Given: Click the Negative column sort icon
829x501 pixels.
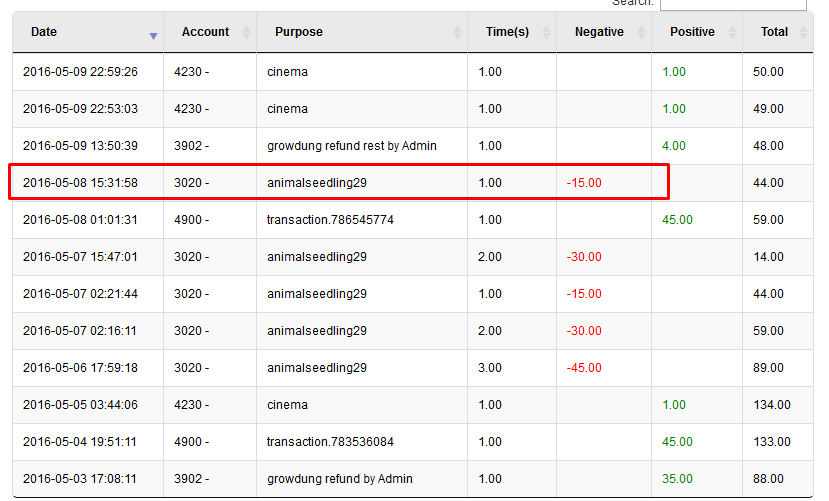Looking at the screenshot, I should coord(641,32).
